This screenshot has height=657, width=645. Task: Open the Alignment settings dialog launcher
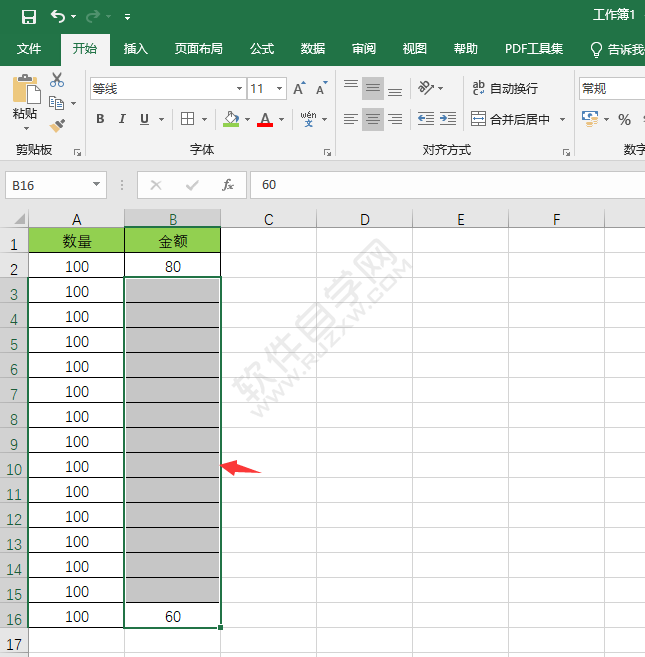(566, 153)
